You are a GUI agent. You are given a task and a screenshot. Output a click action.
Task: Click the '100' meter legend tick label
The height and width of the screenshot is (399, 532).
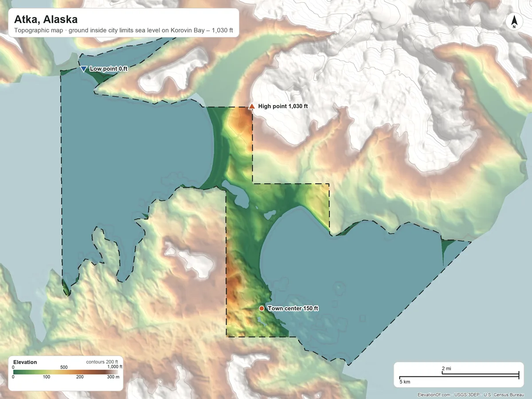(47, 377)
